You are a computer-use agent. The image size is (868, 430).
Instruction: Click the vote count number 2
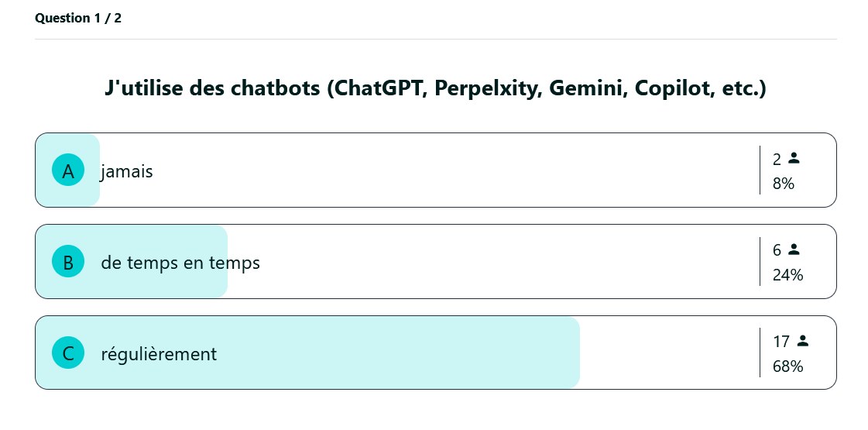tap(777, 159)
